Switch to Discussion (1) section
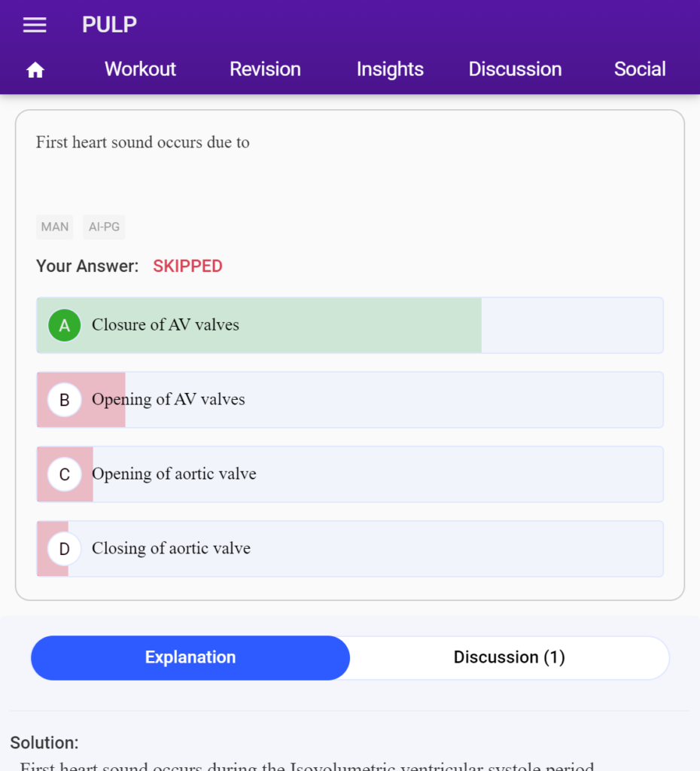 (510, 658)
